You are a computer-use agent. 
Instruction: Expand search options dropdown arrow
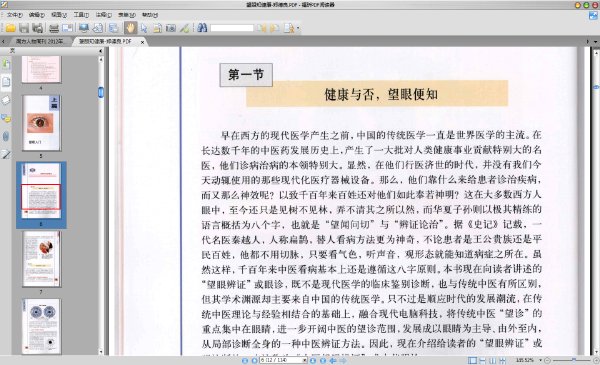(298, 28)
